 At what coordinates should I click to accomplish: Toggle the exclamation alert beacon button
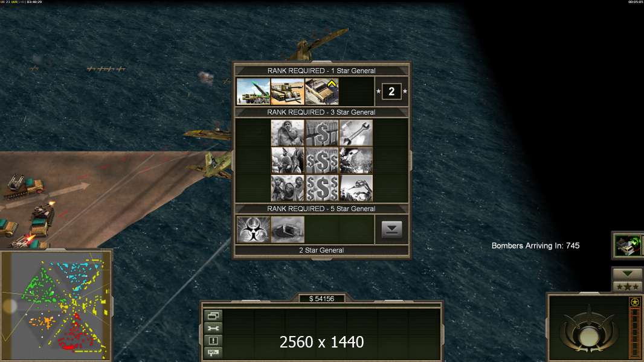coord(213,340)
